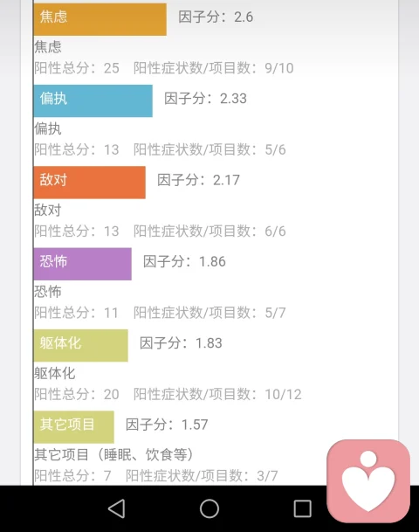419x532 pixels.
Task: Click the 因子分: 2.17 score text
Action: pos(198,180)
